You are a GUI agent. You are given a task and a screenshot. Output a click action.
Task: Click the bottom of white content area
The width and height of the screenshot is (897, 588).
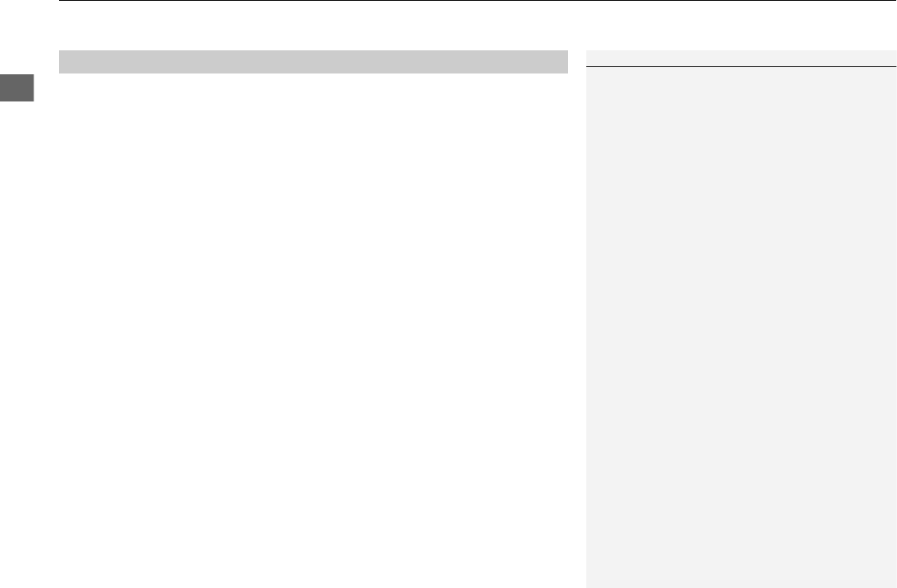tap(313, 566)
